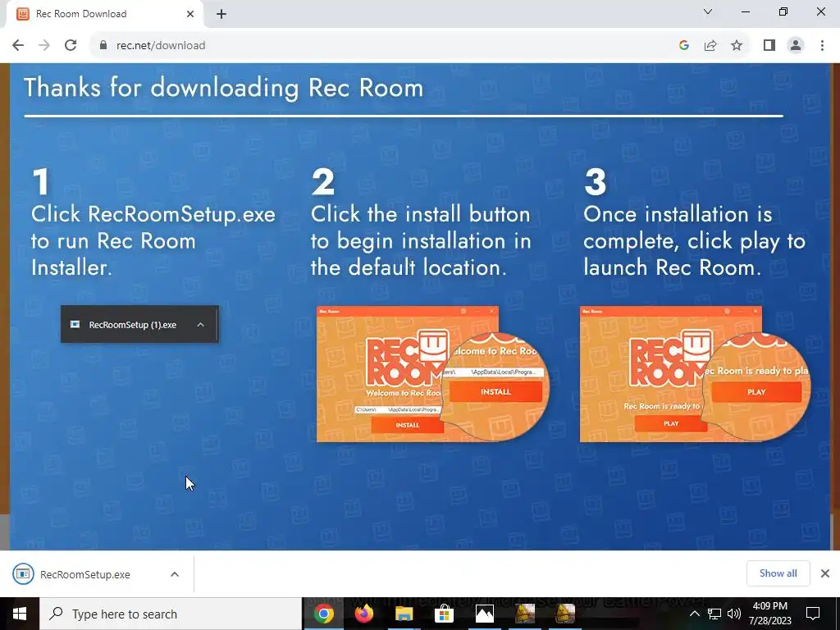Show all downloads
The image size is (840, 630).
[x=778, y=573]
